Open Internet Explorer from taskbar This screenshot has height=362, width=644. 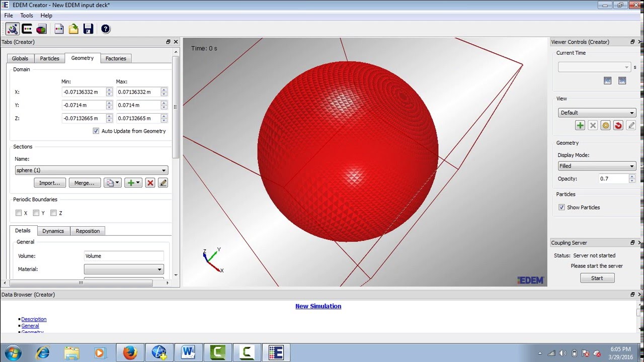(x=43, y=352)
